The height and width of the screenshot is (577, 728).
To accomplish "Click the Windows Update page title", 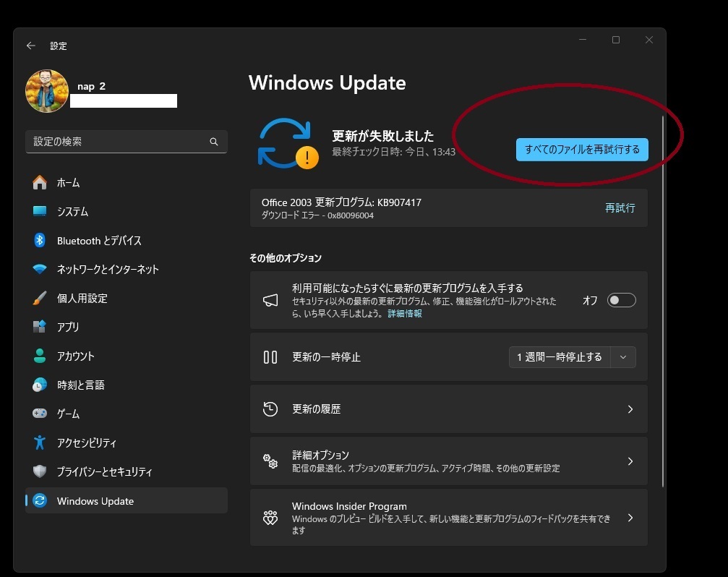I will pos(327,82).
